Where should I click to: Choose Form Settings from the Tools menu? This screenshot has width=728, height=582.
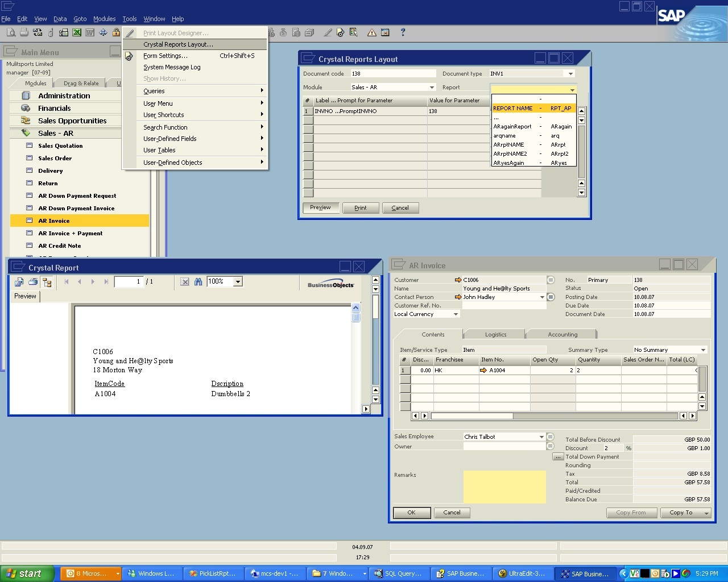[x=195, y=56]
